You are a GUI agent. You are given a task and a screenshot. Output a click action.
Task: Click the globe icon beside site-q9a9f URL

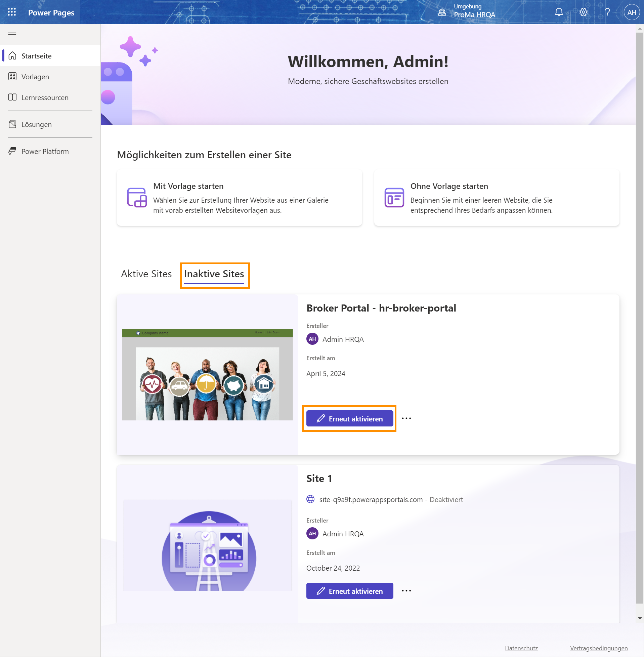[x=310, y=499]
